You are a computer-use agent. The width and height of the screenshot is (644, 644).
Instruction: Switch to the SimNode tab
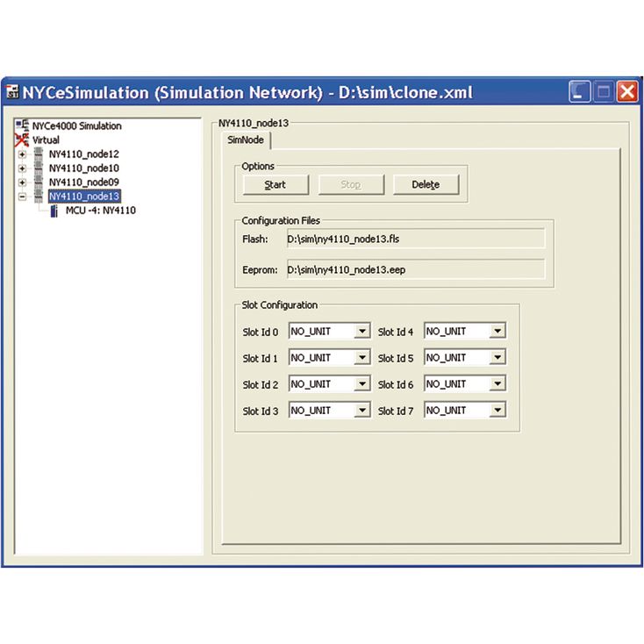[x=246, y=140]
